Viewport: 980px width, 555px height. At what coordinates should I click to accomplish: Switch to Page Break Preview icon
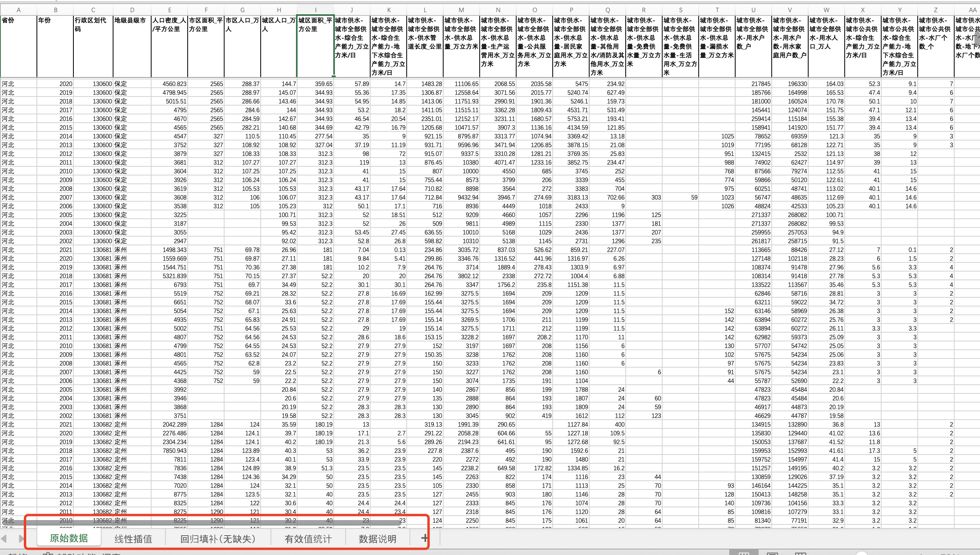800,553
